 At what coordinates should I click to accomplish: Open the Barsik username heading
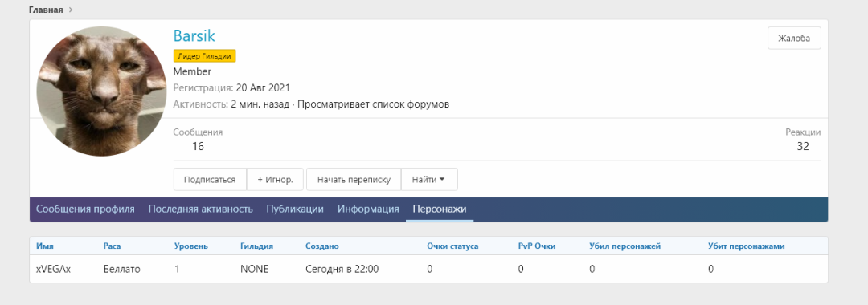[194, 36]
